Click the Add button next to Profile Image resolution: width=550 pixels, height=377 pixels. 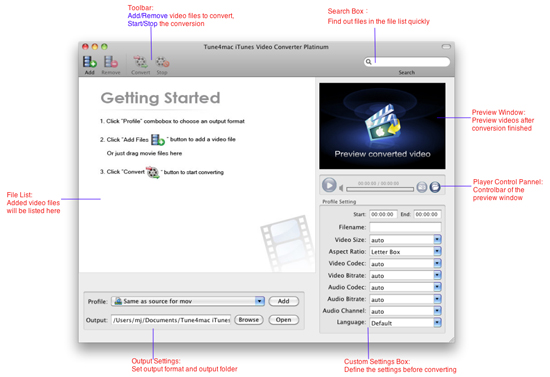[x=284, y=301]
